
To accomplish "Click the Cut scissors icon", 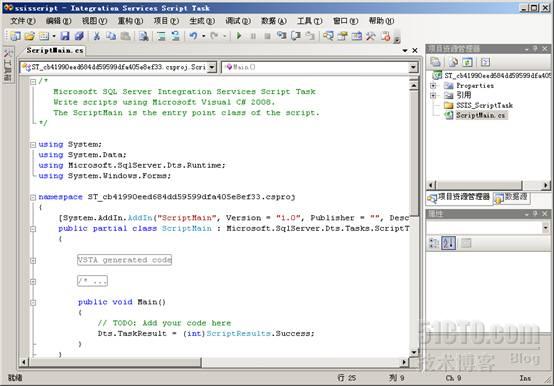I will (96, 36).
